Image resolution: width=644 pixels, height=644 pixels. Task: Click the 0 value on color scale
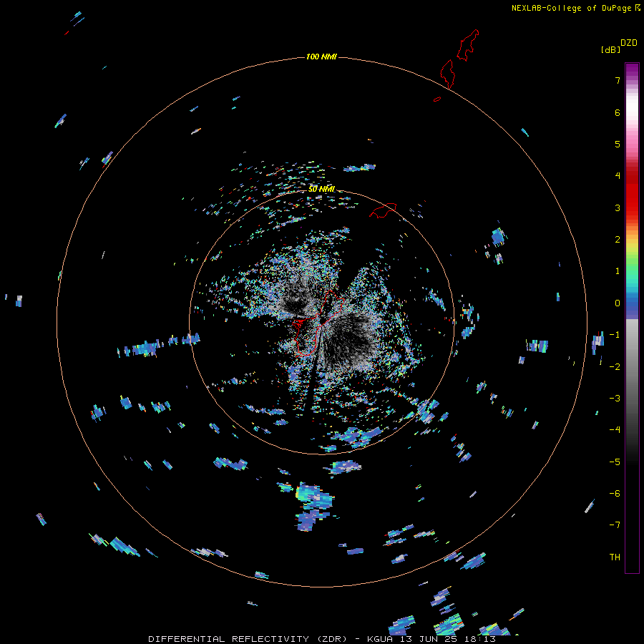tap(618, 303)
